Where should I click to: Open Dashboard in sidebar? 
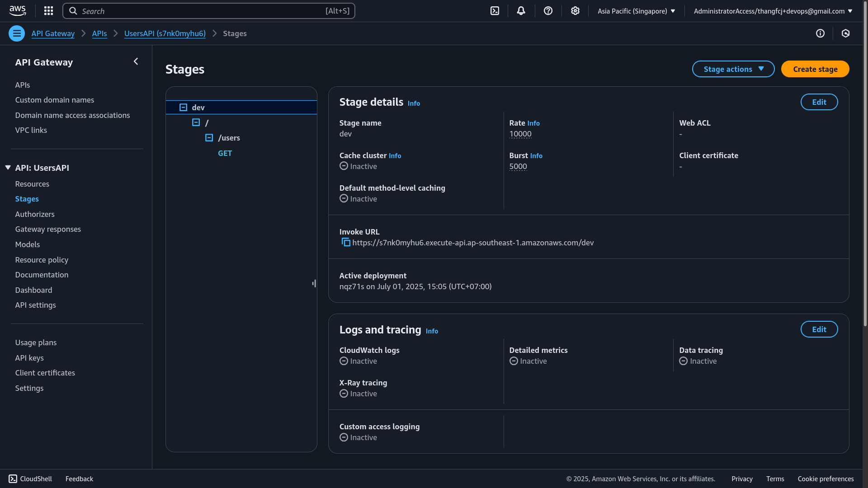point(33,290)
